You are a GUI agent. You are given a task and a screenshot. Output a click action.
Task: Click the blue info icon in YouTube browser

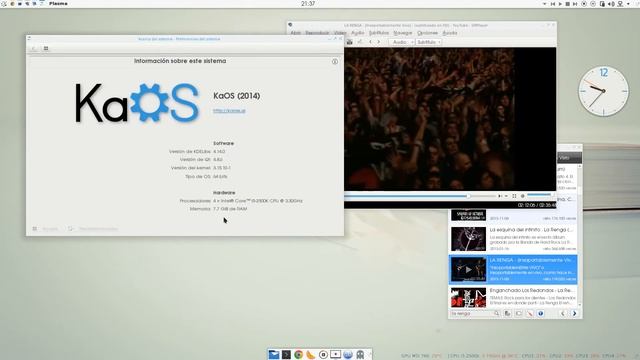point(540,313)
